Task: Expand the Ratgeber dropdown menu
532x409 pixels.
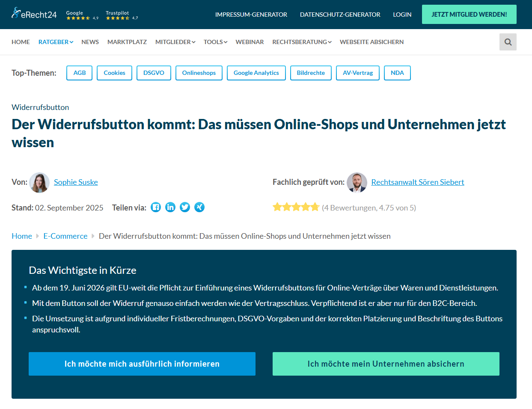Action: point(56,42)
